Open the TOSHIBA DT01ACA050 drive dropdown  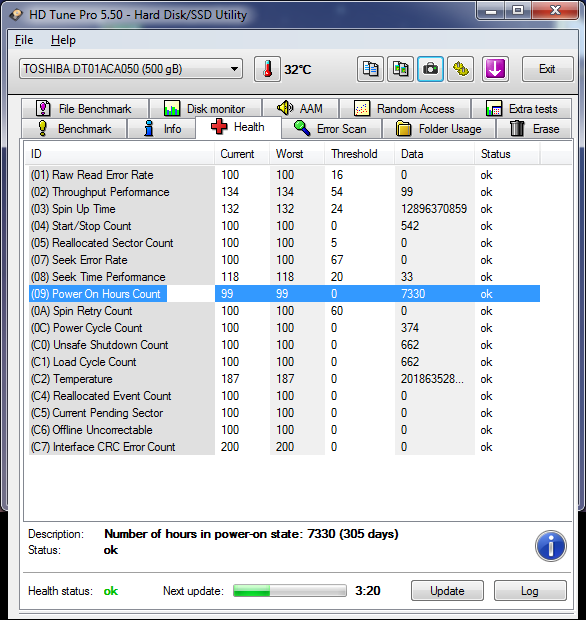pos(131,69)
